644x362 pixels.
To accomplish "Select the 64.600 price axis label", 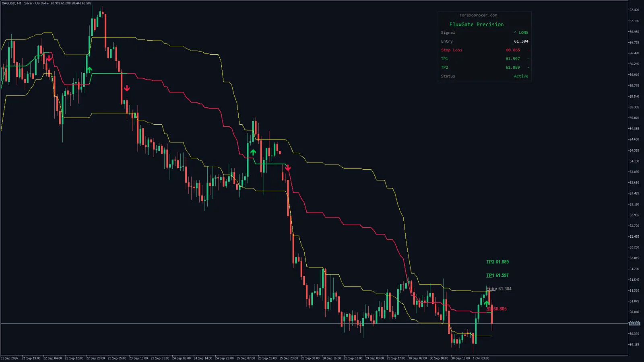I will 634,140.
